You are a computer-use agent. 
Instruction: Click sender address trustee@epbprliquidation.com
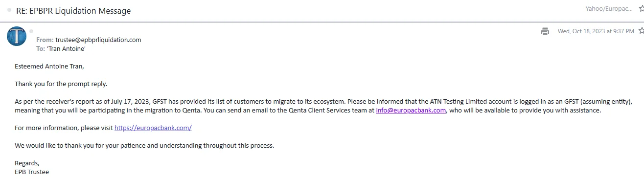[98, 40]
